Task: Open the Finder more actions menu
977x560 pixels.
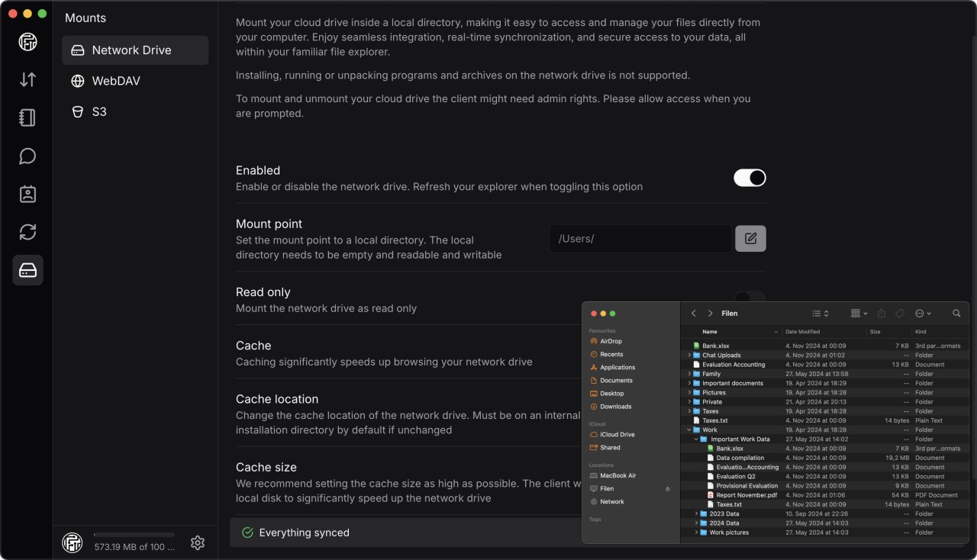Action: point(923,313)
